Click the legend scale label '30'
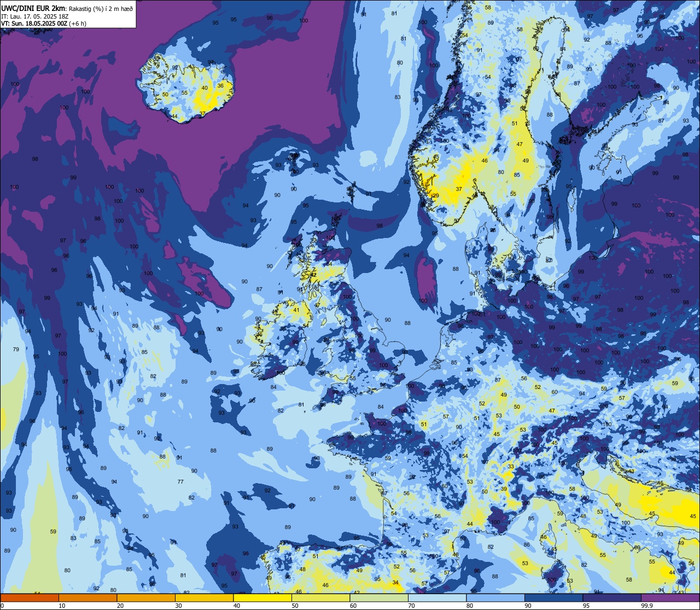The height and width of the screenshot is (610, 700). pos(178,606)
